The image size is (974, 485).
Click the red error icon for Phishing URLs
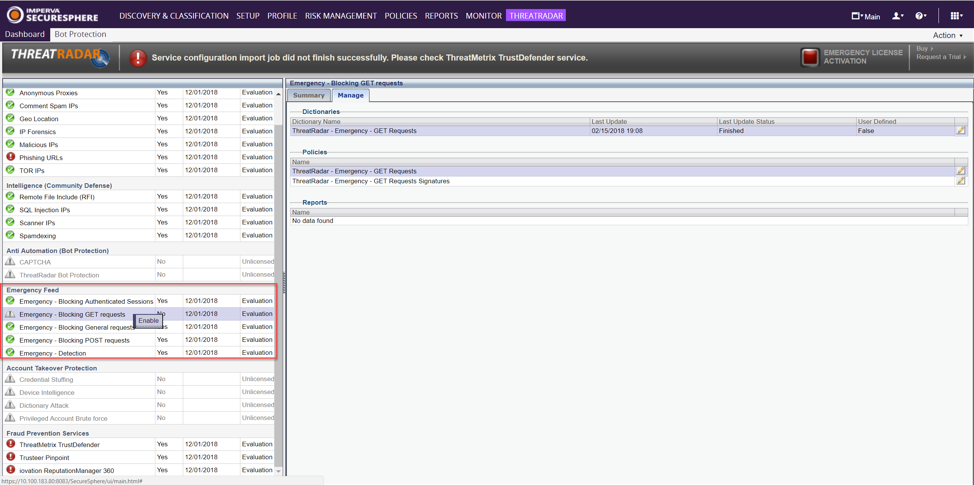(10, 157)
